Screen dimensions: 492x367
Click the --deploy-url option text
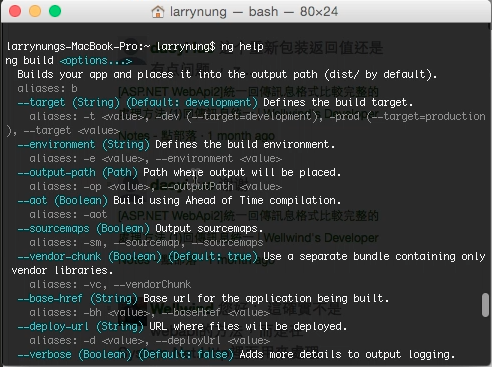pyautogui.click(x=53, y=326)
